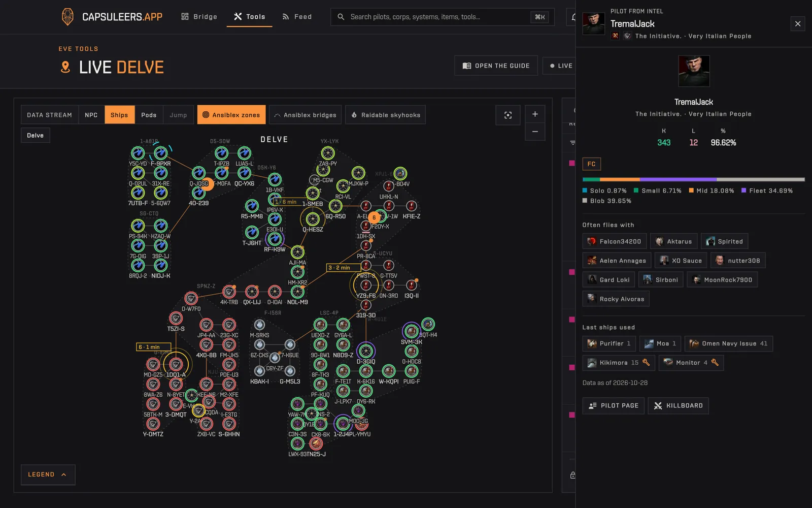Click the map zoom-in plus icon
Viewport: 812px width, 508px height.
coord(535,114)
